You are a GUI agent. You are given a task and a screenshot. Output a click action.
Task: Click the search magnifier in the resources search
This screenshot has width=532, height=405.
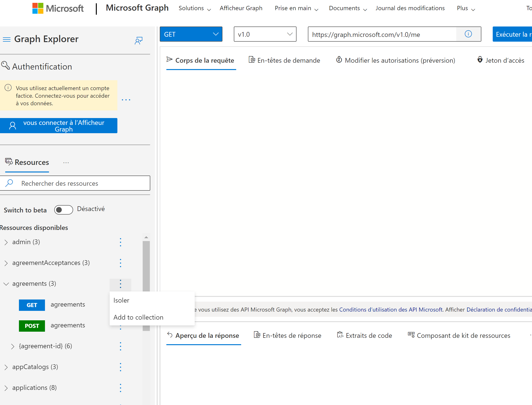(x=9, y=183)
